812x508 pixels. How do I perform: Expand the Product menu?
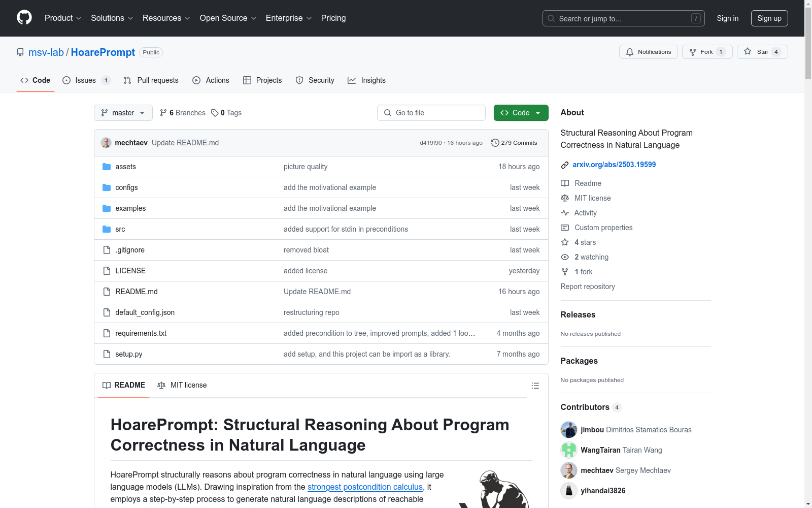pyautogui.click(x=63, y=18)
